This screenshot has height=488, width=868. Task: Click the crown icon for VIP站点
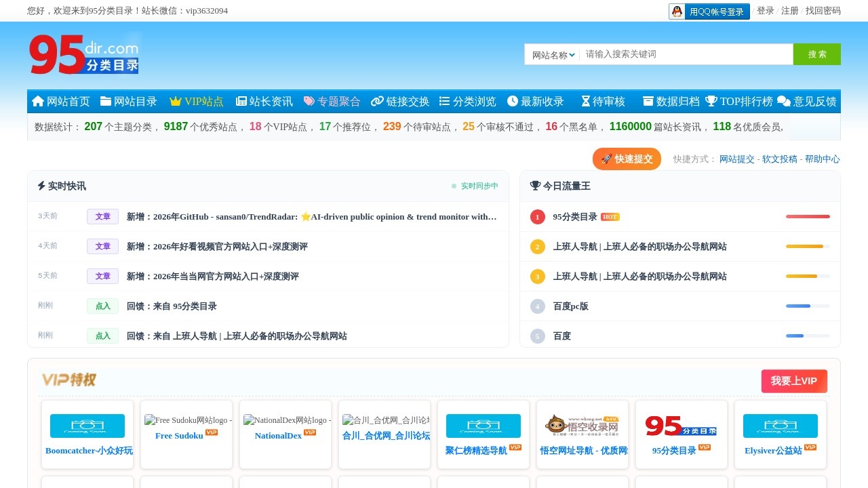pyautogui.click(x=175, y=102)
